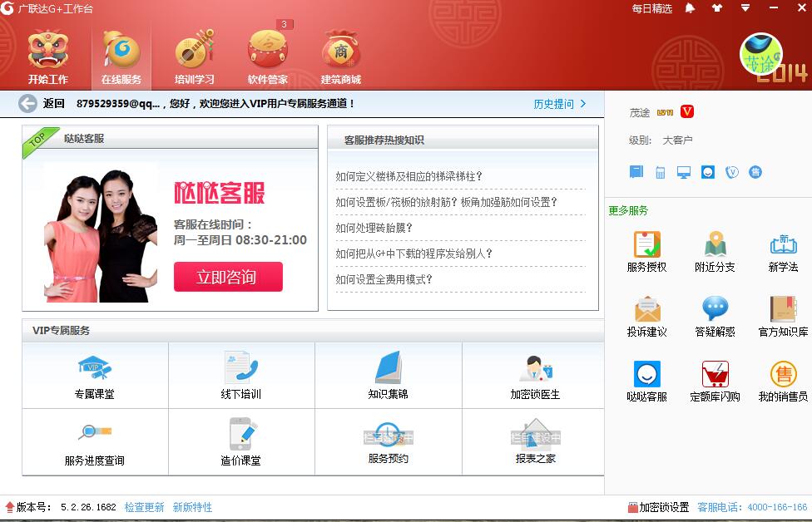
Task: Open the 专属课堂 VIP service
Action: point(95,376)
